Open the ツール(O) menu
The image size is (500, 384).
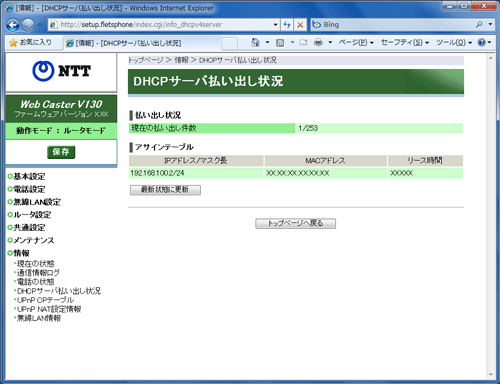[x=454, y=42]
